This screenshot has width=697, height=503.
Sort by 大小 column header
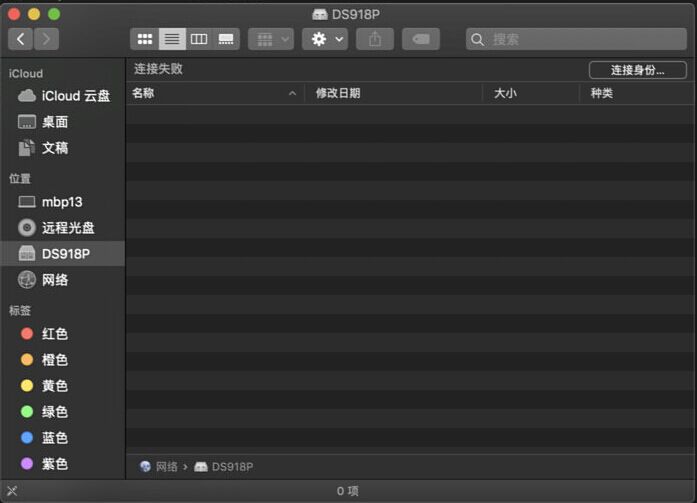point(531,93)
